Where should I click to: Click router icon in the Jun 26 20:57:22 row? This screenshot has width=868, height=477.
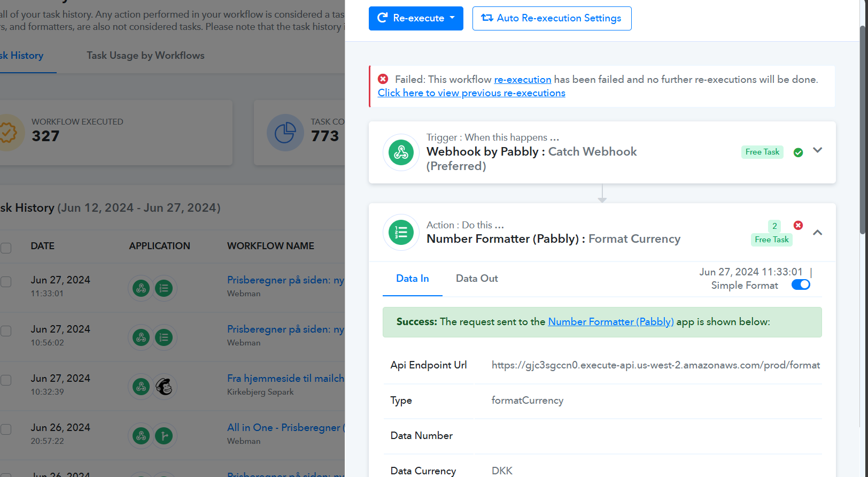click(164, 436)
